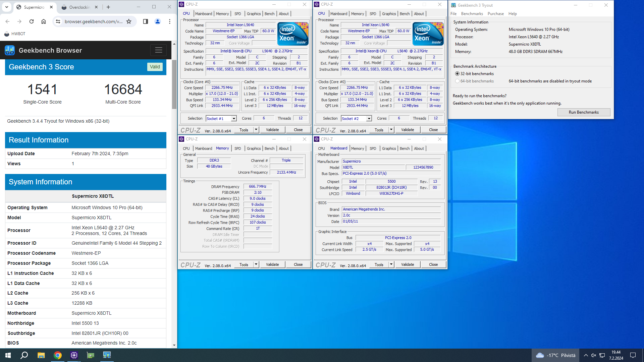Click Close button in Socket #2 CPU-Z window

pos(433,130)
